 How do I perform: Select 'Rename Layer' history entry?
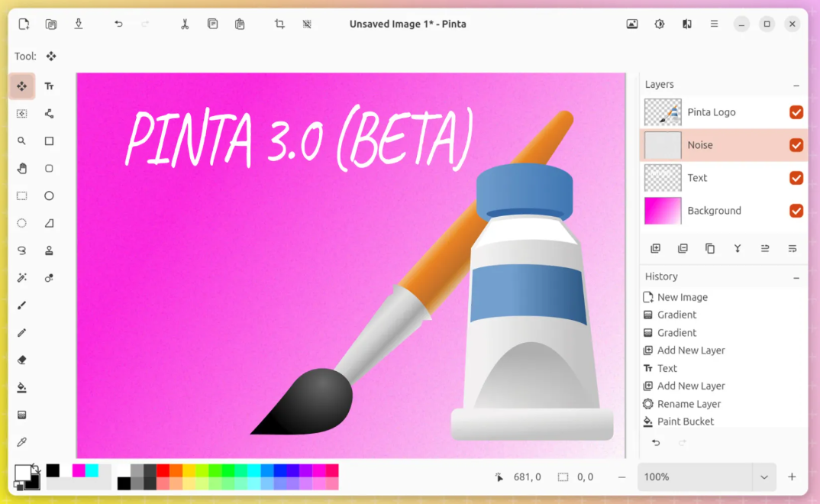pyautogui.click(x=689, y=404)
